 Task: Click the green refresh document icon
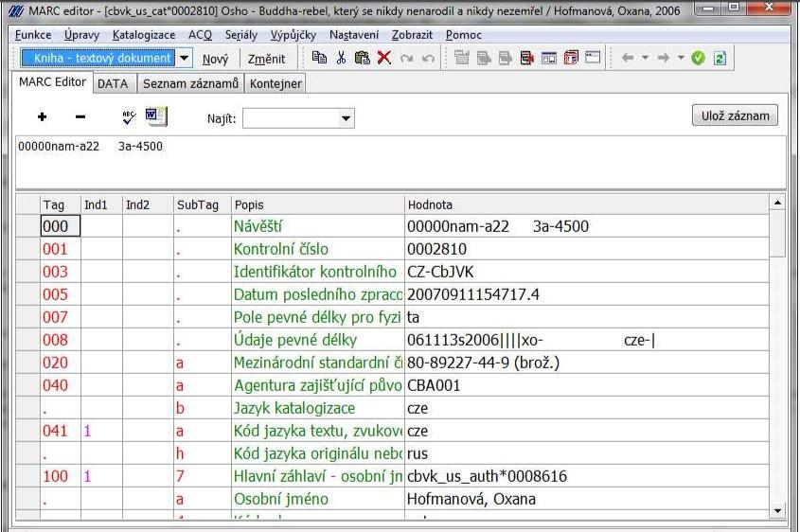click(x=720, y=58)
